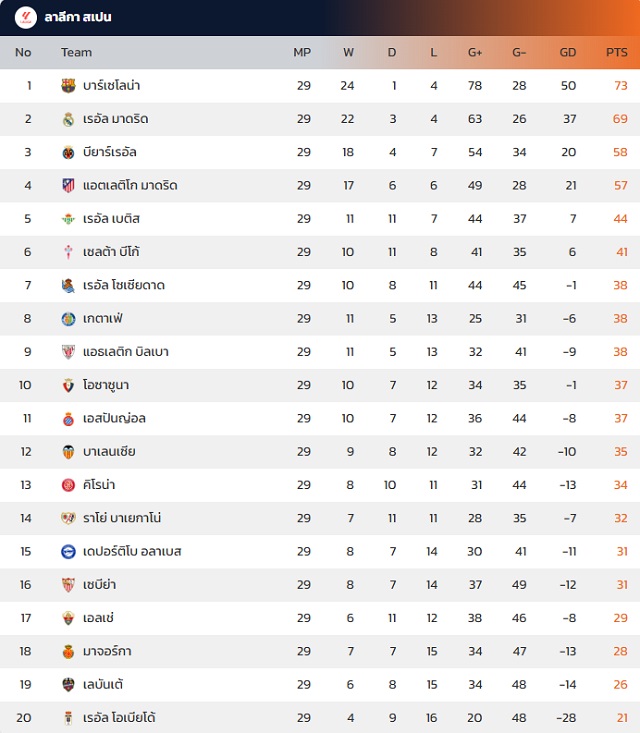Click the GD column header

[x=568, y=52]
